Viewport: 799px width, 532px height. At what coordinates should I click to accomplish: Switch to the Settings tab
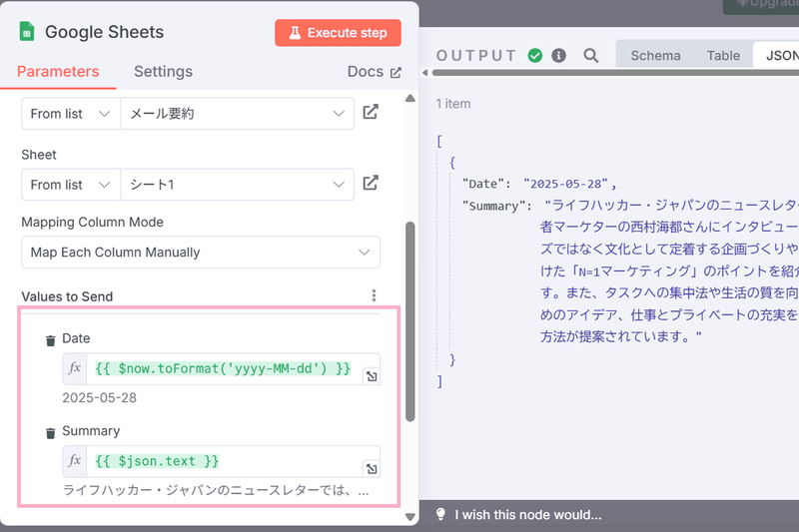point(163,71)
